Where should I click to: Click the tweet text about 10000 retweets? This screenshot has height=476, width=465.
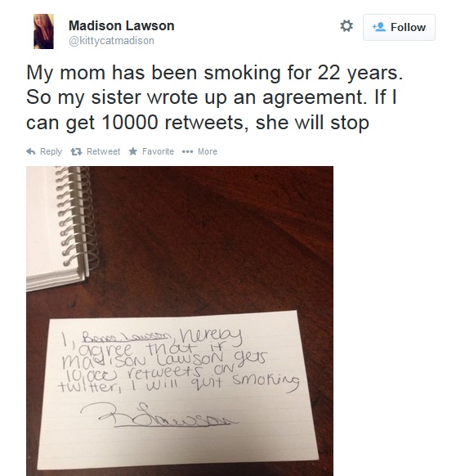[x=214, y=97]
